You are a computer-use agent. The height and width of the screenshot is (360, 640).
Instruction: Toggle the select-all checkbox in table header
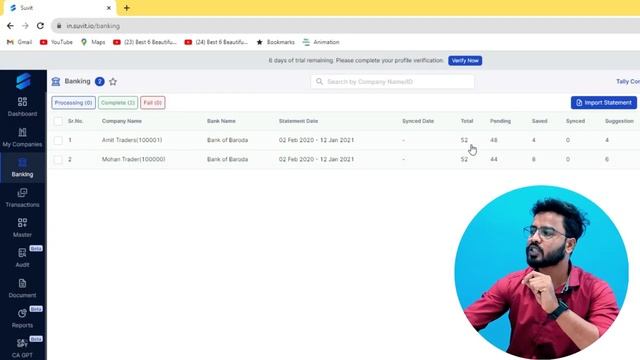click(58, 121)
